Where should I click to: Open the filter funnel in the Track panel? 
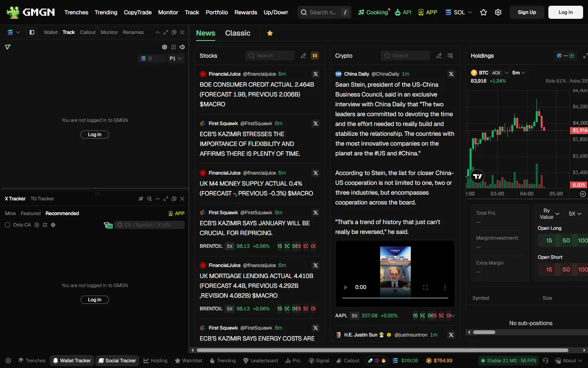[7, 47]
